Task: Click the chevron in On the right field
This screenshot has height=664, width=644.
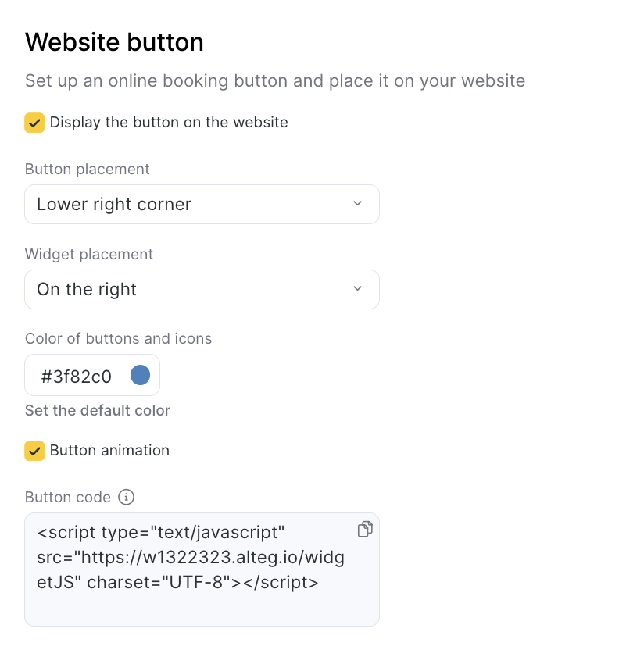Action: 358,289
